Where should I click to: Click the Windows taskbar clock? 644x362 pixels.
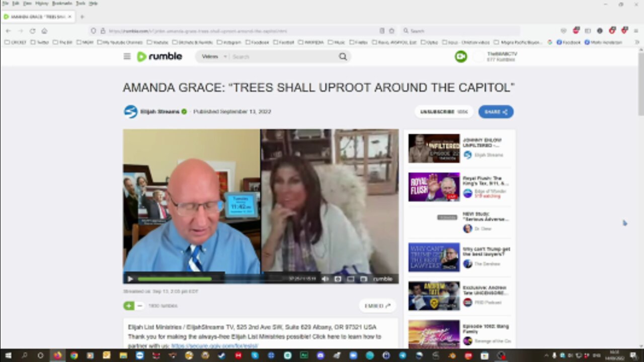pos(615,355)
